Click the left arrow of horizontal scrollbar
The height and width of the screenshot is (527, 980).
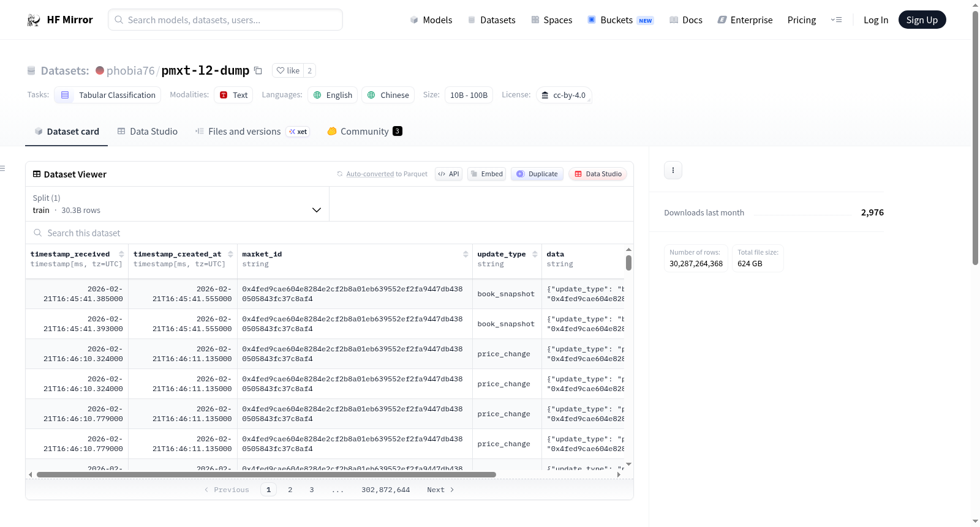(x=31, y=474)
